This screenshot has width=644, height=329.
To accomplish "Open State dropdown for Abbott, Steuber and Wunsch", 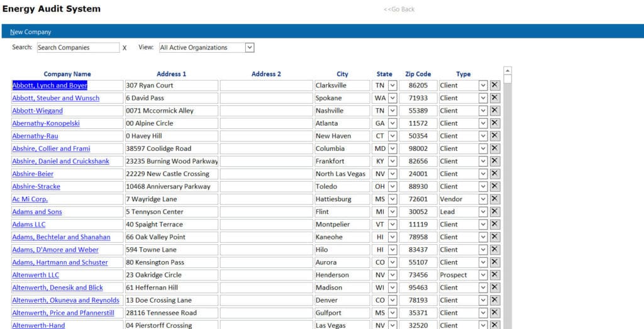I will pyautogui.click(x=392, y=98).
